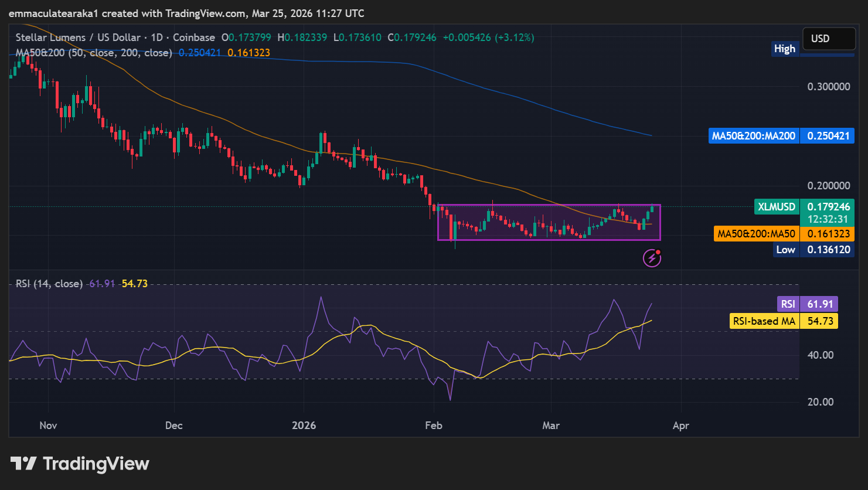Click the TradingView logo at bottom left
Viewport: 868px width, 490px height.
point(80,464)
